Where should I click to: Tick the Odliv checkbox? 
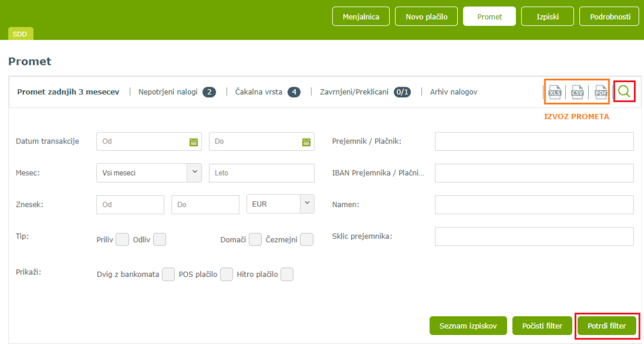click(159, 240)
